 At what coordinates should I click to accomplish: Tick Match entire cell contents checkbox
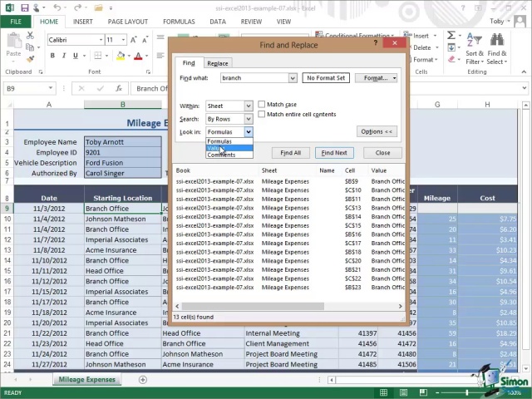262,115
